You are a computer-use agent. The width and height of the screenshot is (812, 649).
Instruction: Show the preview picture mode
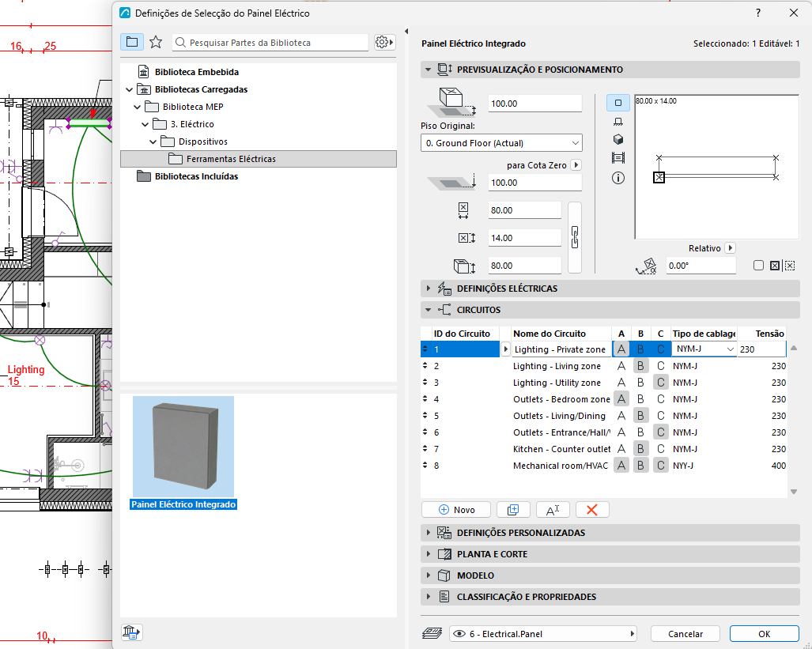(x=617, y=158)
